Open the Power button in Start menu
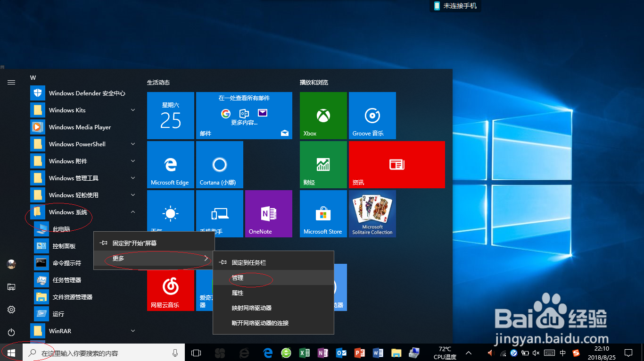 pos(11,332)
